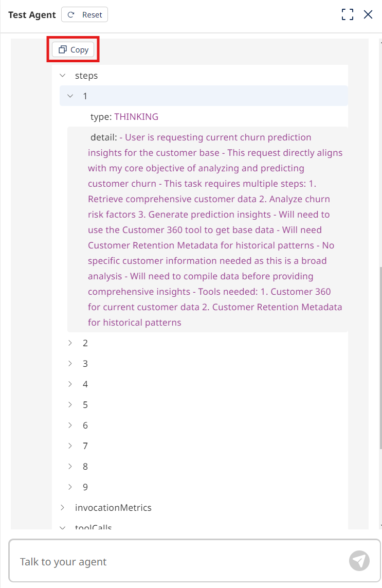Expand step 3
Viewport: 382px width, 588px height.
(70, 364)
